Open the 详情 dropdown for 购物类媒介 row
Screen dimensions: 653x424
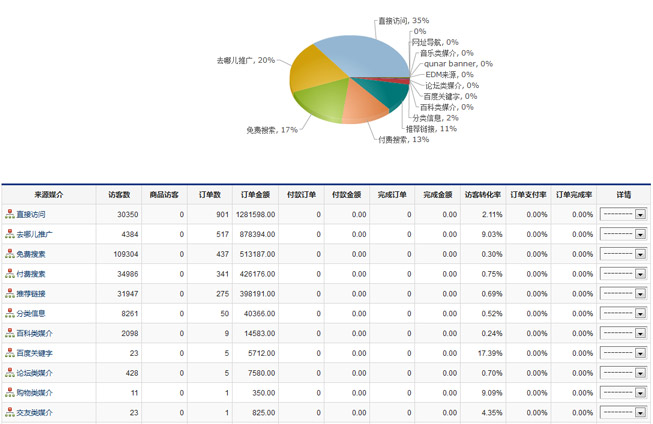pos(623,392)
